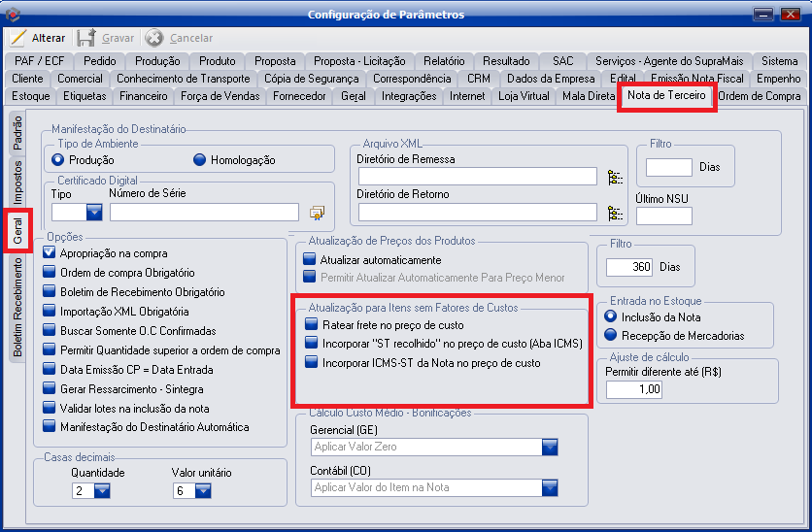812x532 pixels.
Task: Browse for Diretório de Remessa folder
Action: click(614, 177)
